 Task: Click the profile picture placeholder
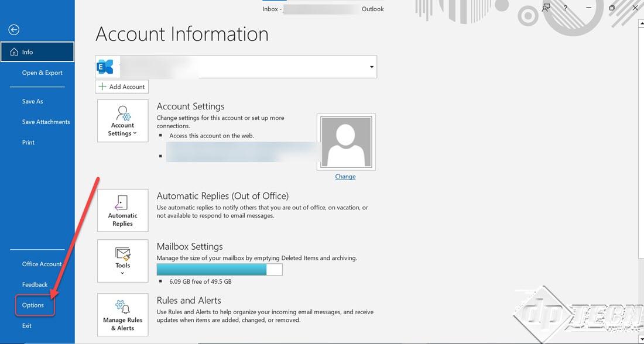pyautogui.click(x=346, y=142)
